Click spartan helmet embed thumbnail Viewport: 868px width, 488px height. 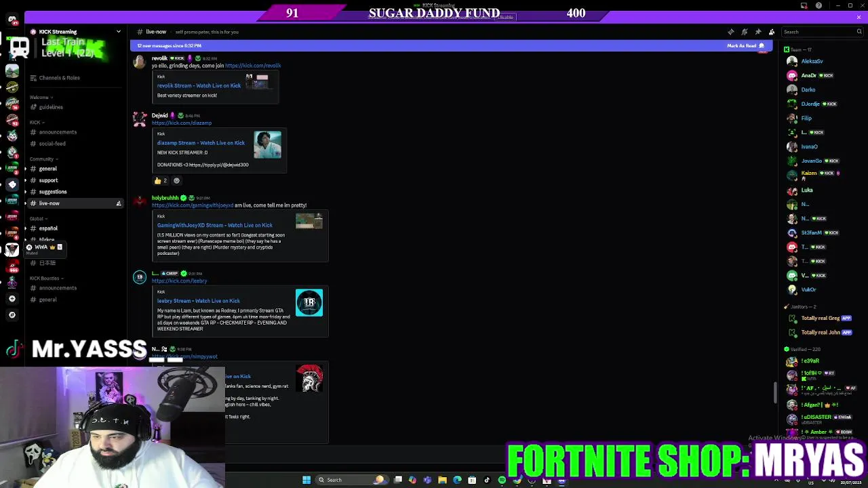click(x=309, y=378)
